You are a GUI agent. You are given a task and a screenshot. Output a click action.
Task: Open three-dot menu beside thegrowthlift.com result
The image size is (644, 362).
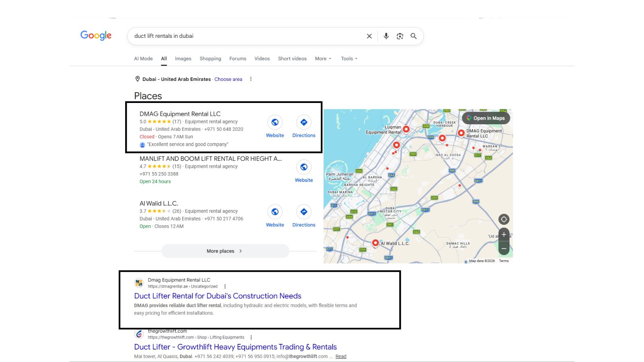click(x=251, y=337)
